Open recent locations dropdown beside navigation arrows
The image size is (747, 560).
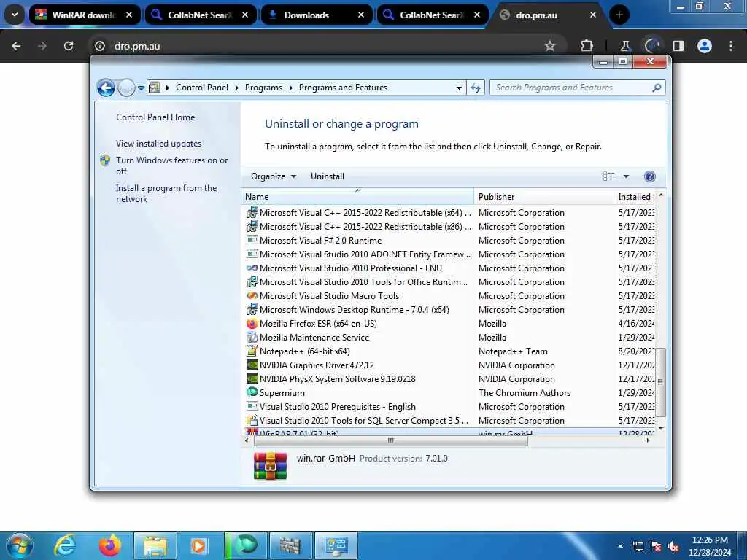[141, 87]
